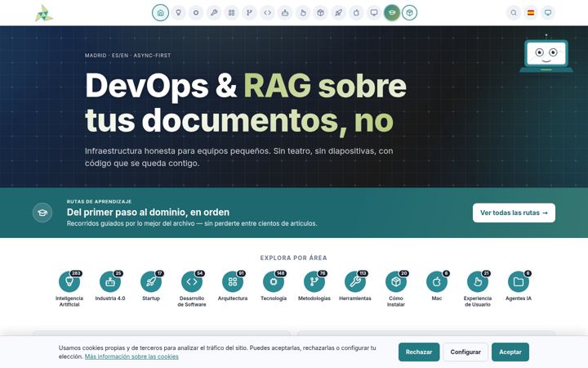Open the Startup area rocket icon

pos(151,281)
